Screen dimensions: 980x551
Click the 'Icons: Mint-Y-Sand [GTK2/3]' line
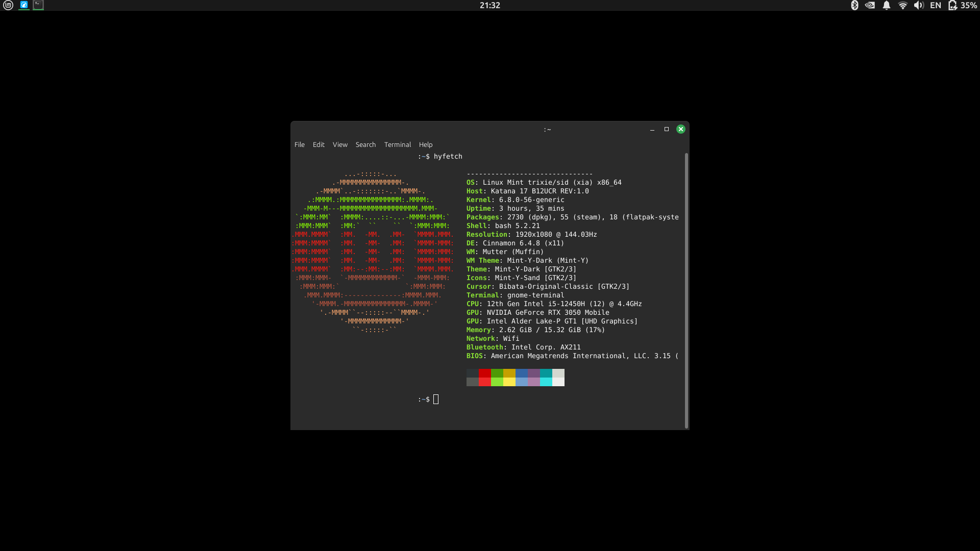(522, 278)
